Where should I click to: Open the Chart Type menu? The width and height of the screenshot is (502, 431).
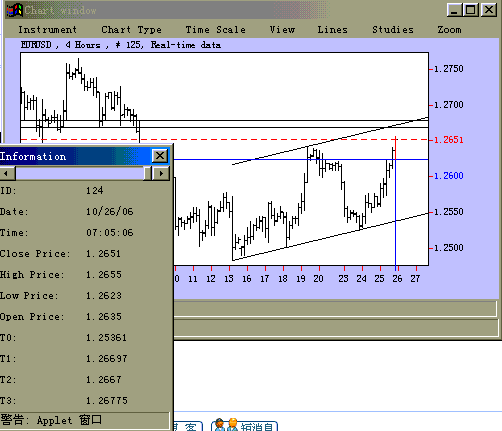(131, 30)
